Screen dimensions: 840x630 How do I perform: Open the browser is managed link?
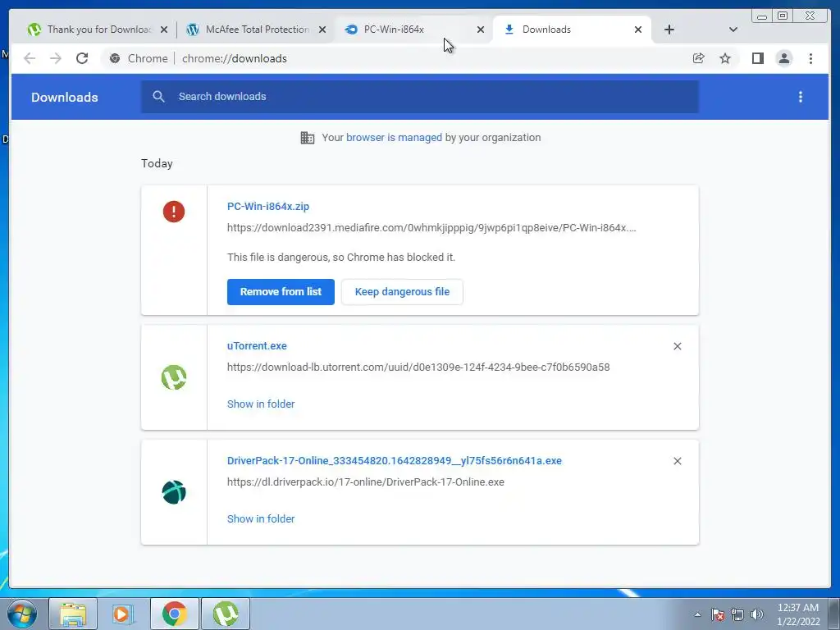[394, 138]
